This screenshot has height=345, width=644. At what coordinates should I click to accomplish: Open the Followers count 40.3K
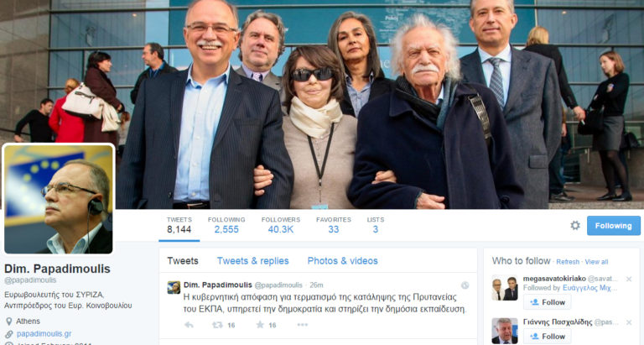pos(281,225)
